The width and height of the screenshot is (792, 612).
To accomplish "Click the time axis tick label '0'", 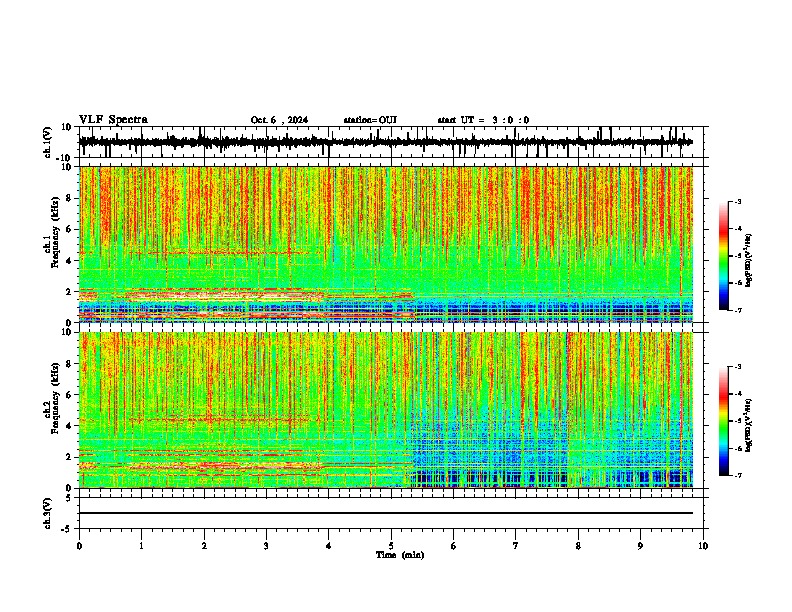I will (x=79, y=546).
